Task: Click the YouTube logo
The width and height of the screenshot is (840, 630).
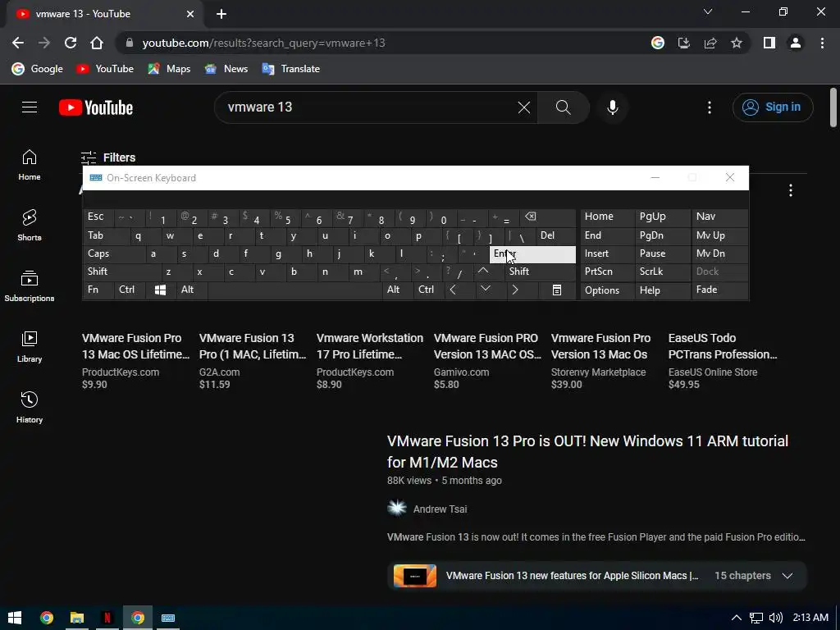Action: tap(96, 107)
